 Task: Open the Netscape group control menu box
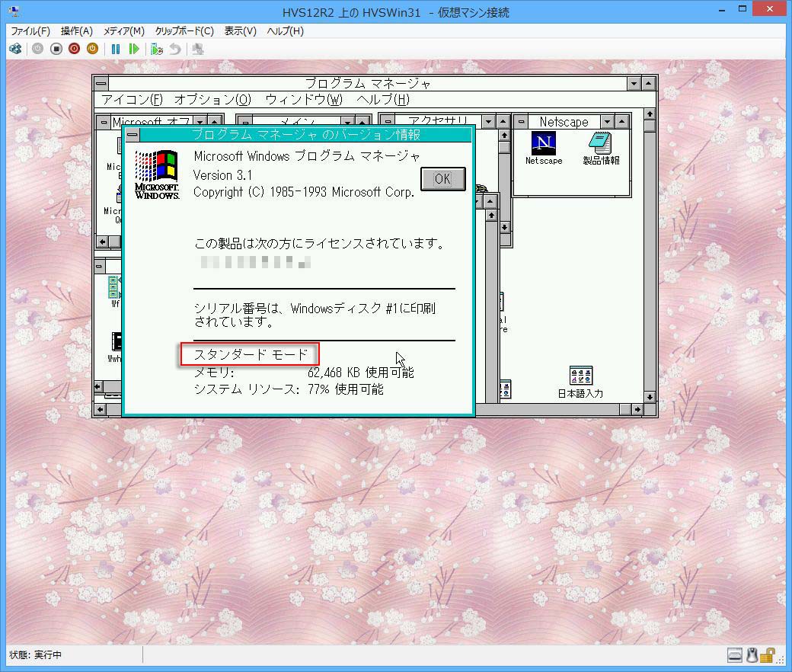coord(521,122)
